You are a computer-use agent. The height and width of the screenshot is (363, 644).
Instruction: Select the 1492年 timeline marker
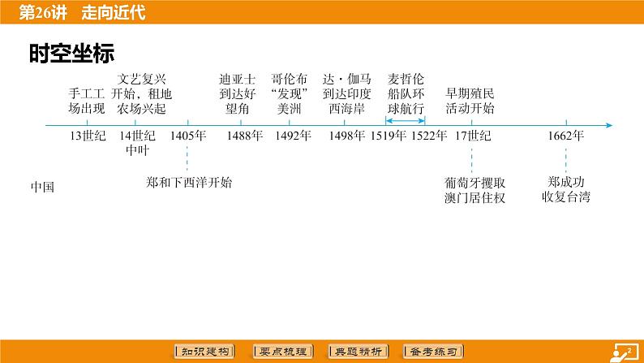tap(293, 136)
